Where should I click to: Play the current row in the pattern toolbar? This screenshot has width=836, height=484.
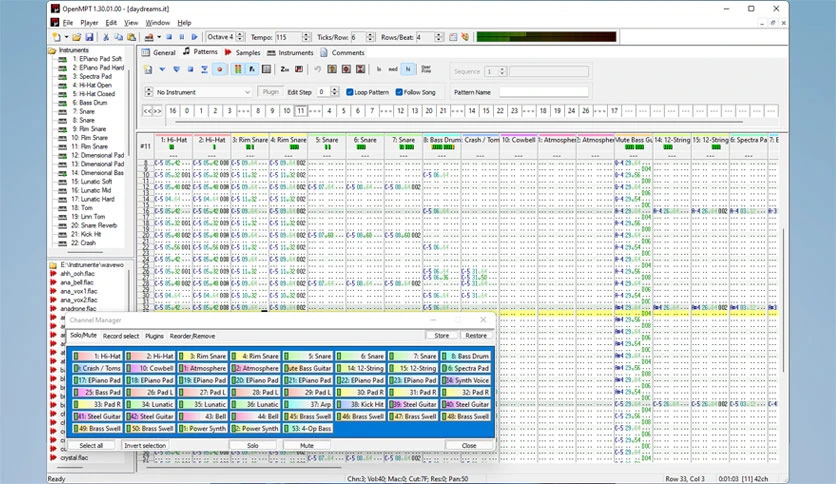pyautogui.click(x=204, y=69)
